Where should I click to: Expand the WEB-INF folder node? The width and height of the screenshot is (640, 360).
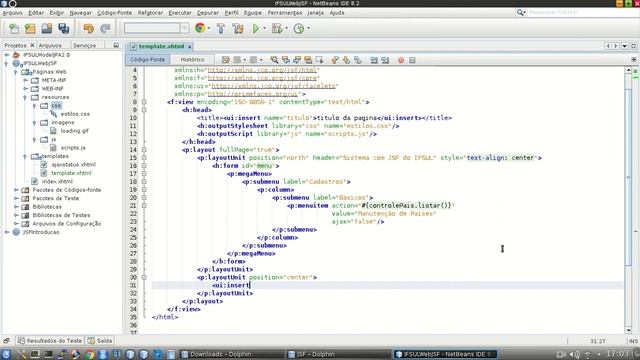click(x=25, y=89)
